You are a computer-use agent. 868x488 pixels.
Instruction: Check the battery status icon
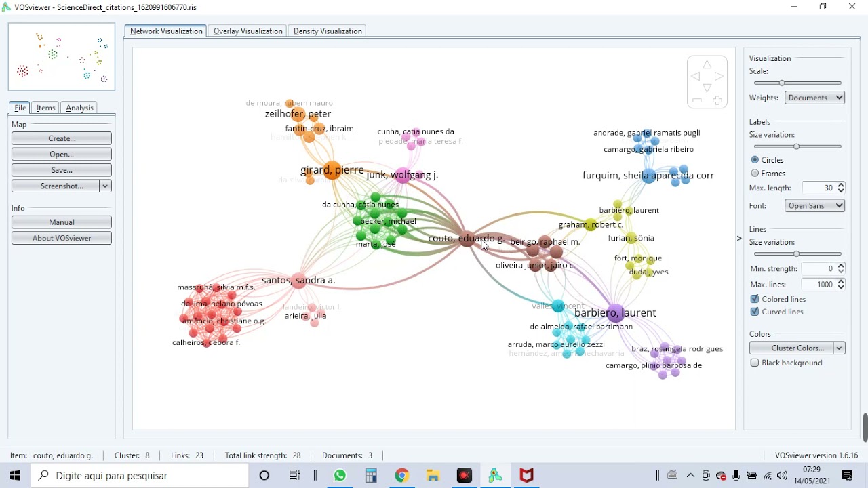click(x=752, y=476)
